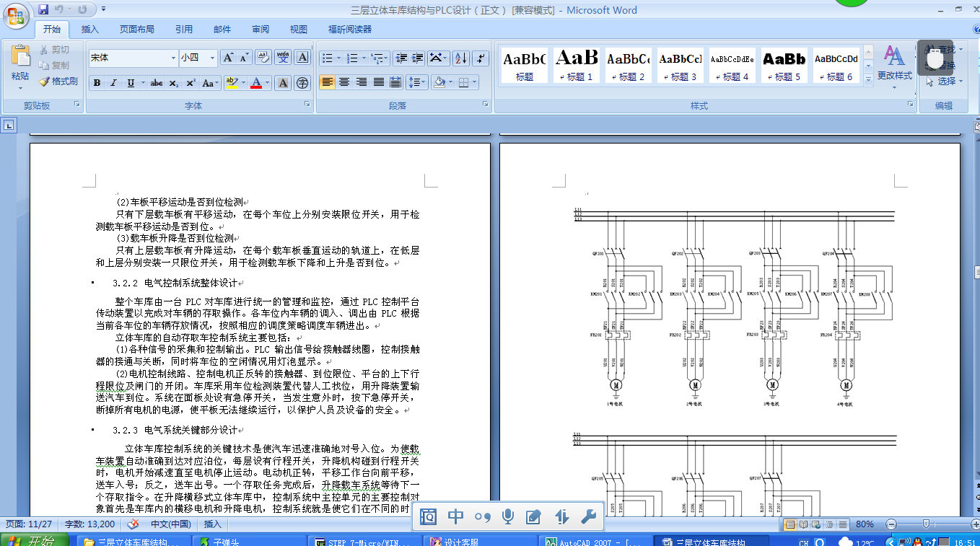Viewport: 980px width, 546px height.
Task: Open the 邮件 ribbon tab
Action: 222,30
